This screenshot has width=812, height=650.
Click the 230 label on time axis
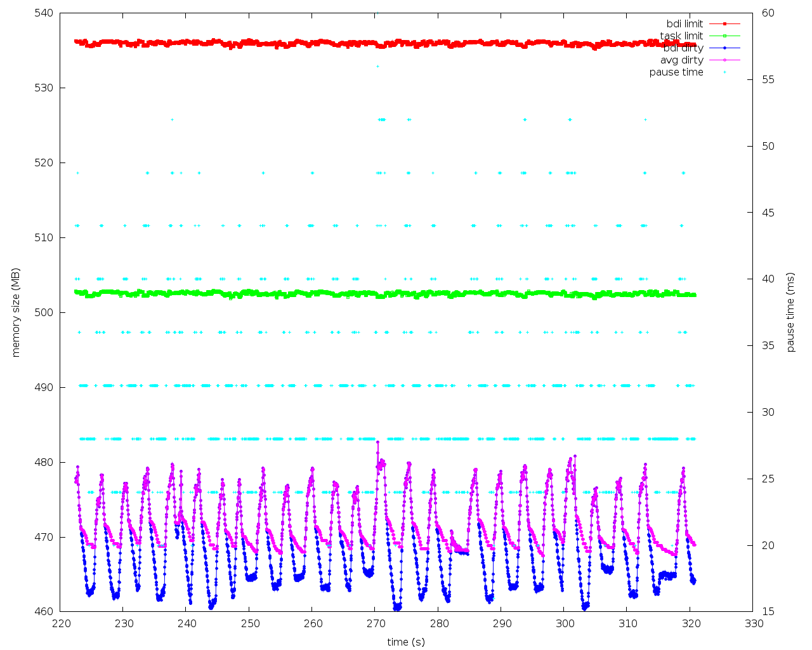[x=124, y=624]
